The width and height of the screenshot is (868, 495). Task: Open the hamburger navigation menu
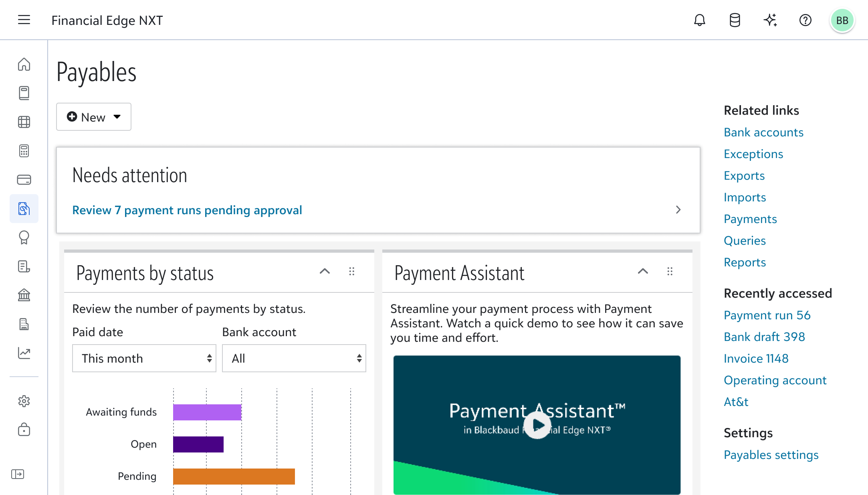[x=24, y=20]
